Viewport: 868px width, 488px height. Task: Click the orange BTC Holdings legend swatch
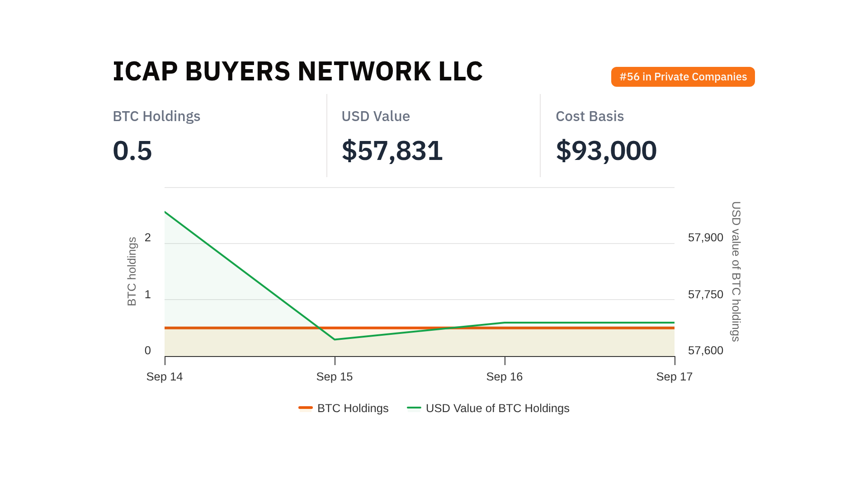coord(306,408)
